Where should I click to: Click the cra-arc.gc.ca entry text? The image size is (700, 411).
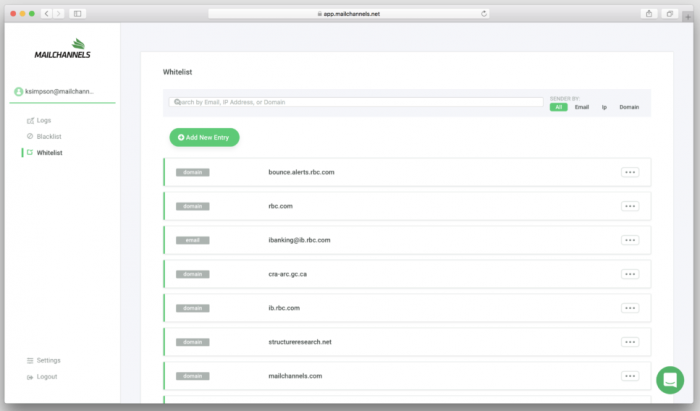tap(288, 274)
